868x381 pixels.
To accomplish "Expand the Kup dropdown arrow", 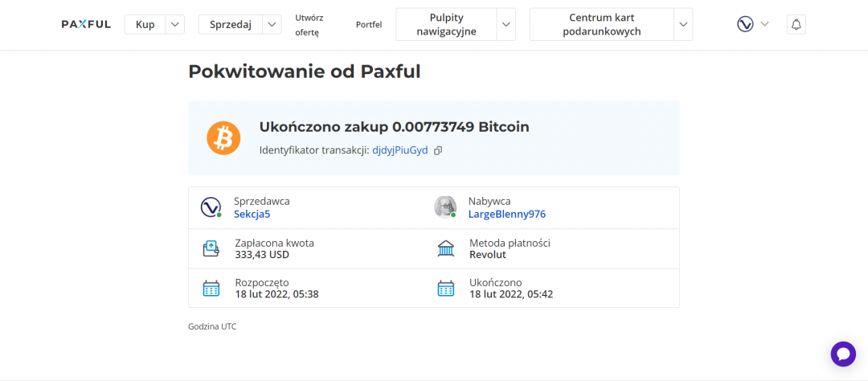I will pyautogui.click(x=175, y=24).
